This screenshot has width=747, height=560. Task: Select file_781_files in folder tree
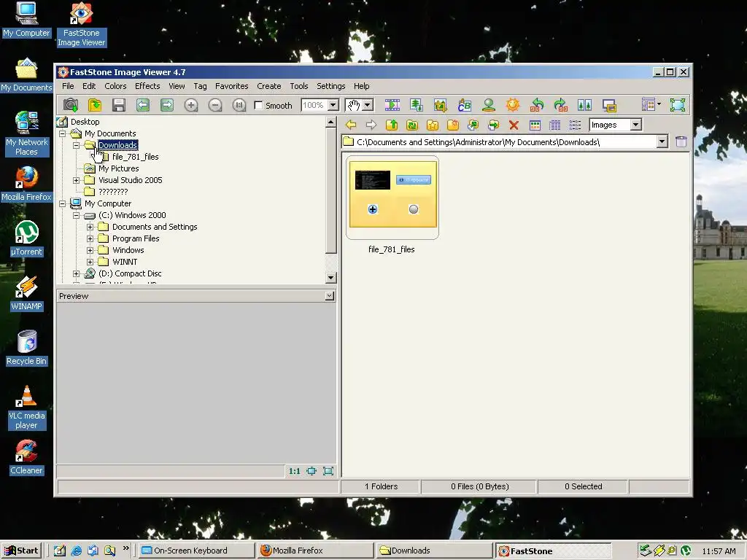coord(135,157)
